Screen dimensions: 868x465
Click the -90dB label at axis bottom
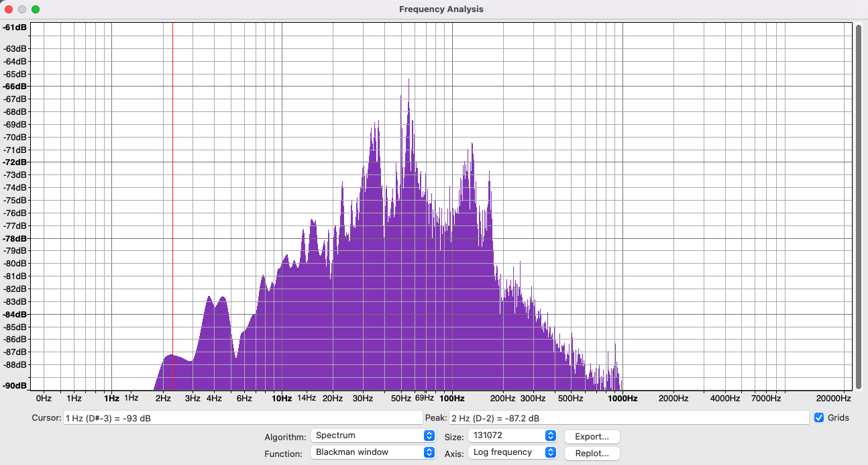coord(14,386)
